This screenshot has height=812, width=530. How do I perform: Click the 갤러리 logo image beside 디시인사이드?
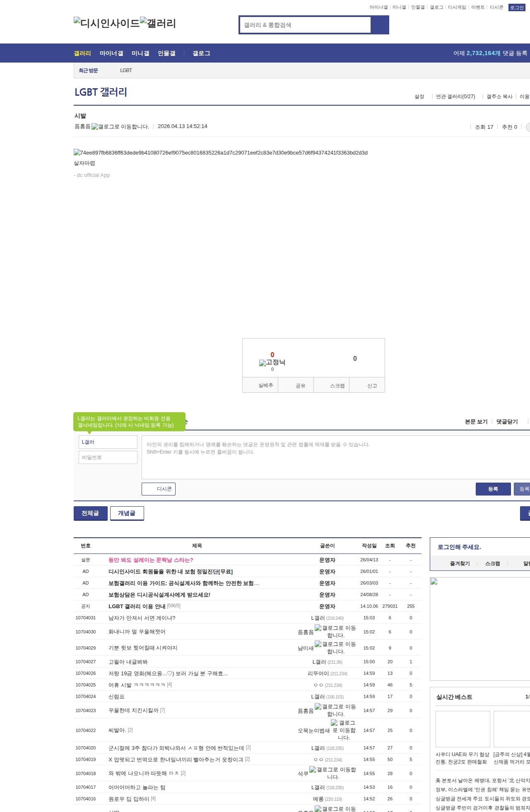(158, 23)
